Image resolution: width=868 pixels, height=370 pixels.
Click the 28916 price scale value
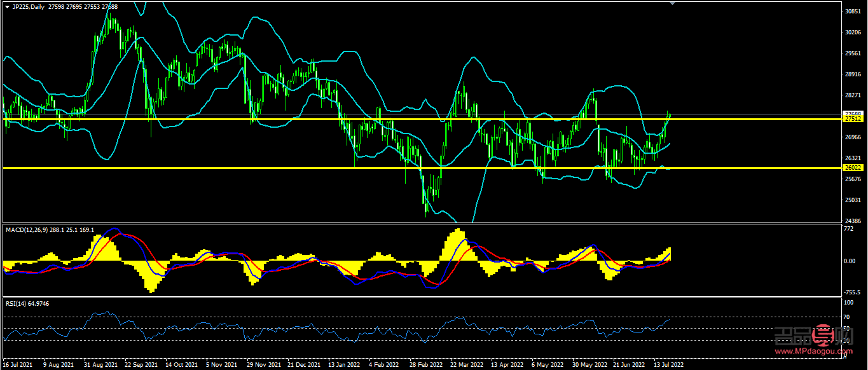pyautogui.click(x=853, y=74)
